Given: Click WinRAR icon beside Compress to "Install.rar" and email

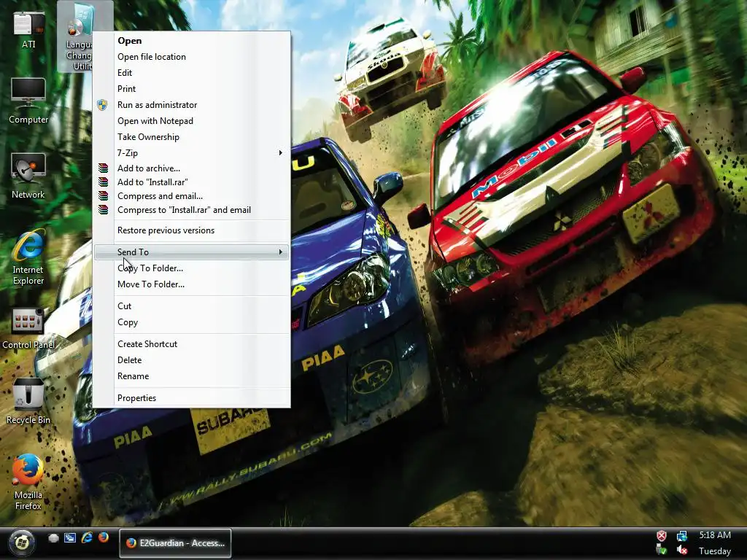Looking at the screenshot, I should pos(103,209).
